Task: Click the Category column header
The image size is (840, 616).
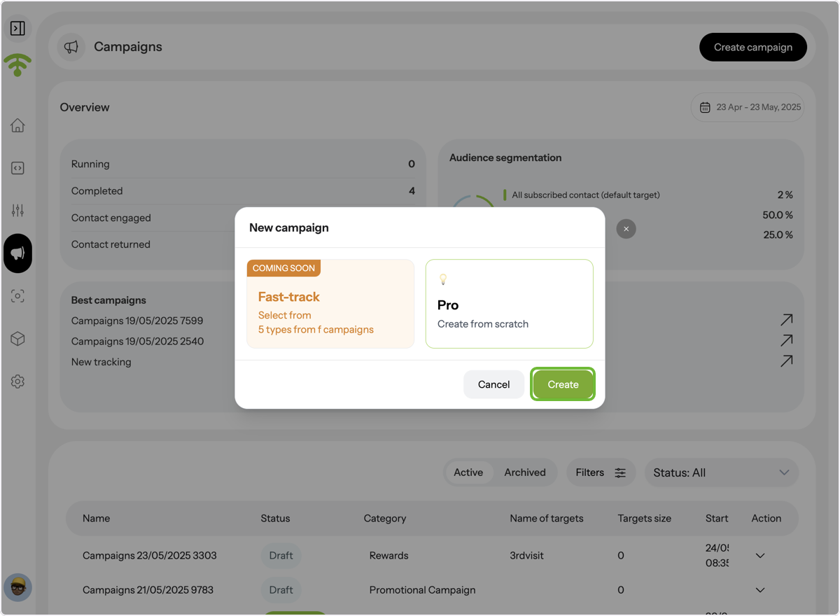Action: (x=385, y=519)
